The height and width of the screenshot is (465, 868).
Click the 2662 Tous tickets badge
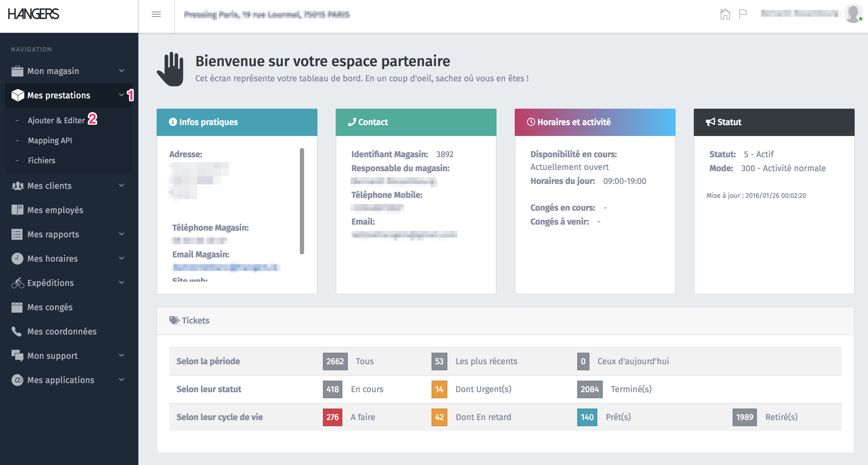pos(334,361)
